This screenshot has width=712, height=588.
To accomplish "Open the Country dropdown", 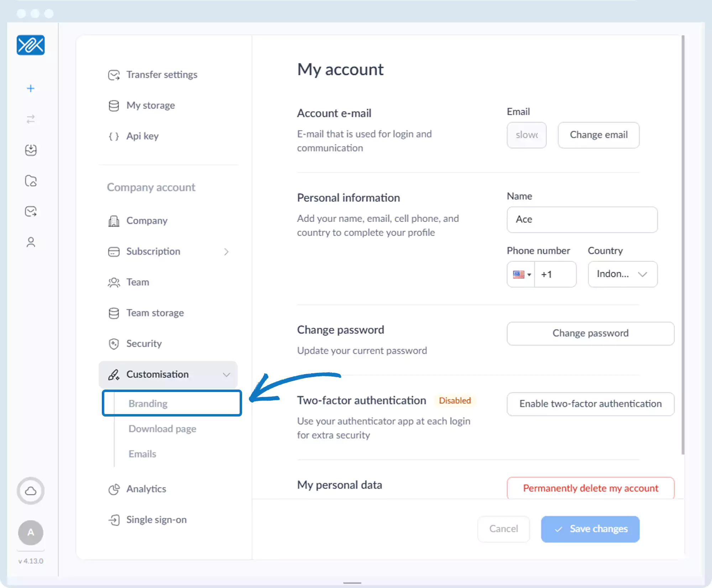I will click(622, 274).
